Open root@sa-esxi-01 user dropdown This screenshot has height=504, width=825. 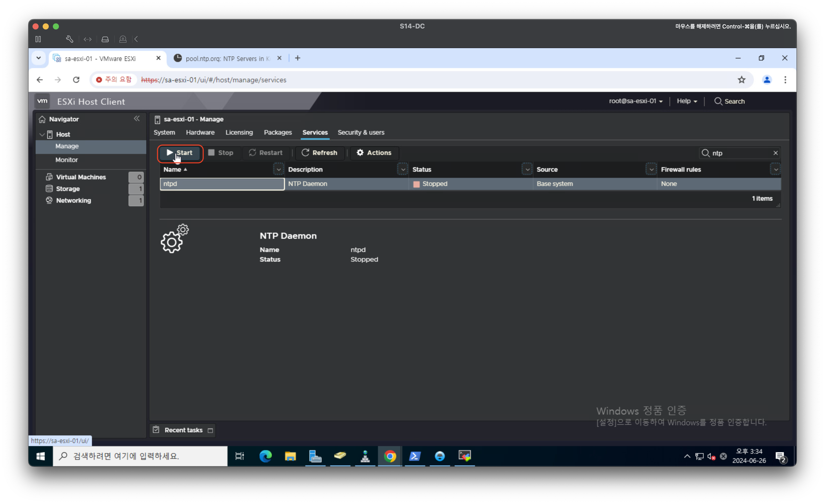(635, 101)
